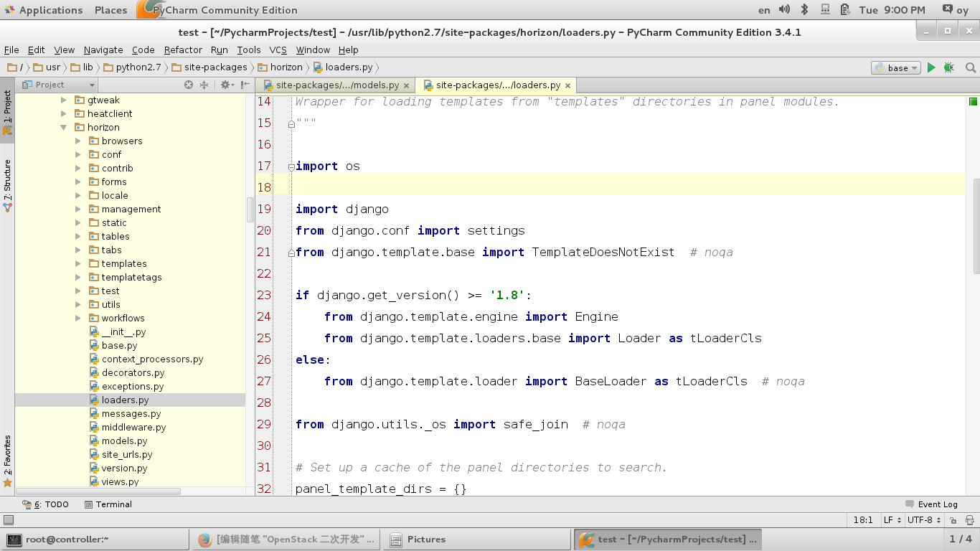Expand the gtweak folder

(x=64, y=100)
